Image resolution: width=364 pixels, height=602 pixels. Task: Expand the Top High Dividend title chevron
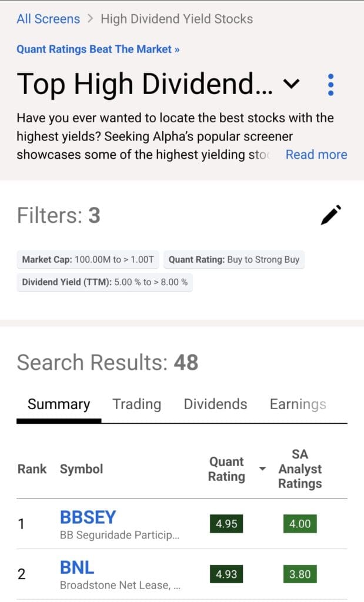tap(291, 85)
